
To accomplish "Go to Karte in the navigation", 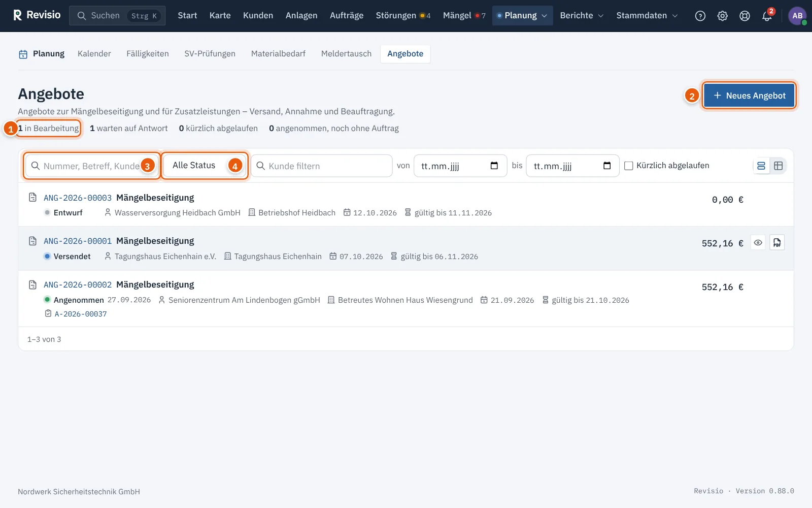I will click(x=220, y=16).
